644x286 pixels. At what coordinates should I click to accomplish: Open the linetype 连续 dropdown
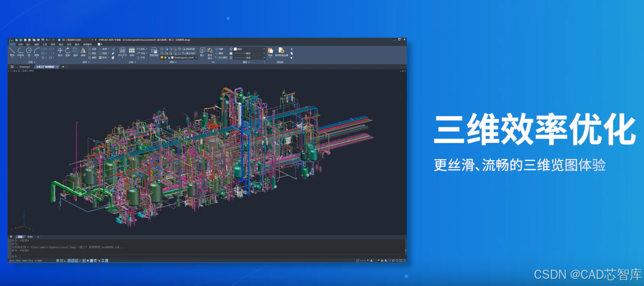point(249,58)
